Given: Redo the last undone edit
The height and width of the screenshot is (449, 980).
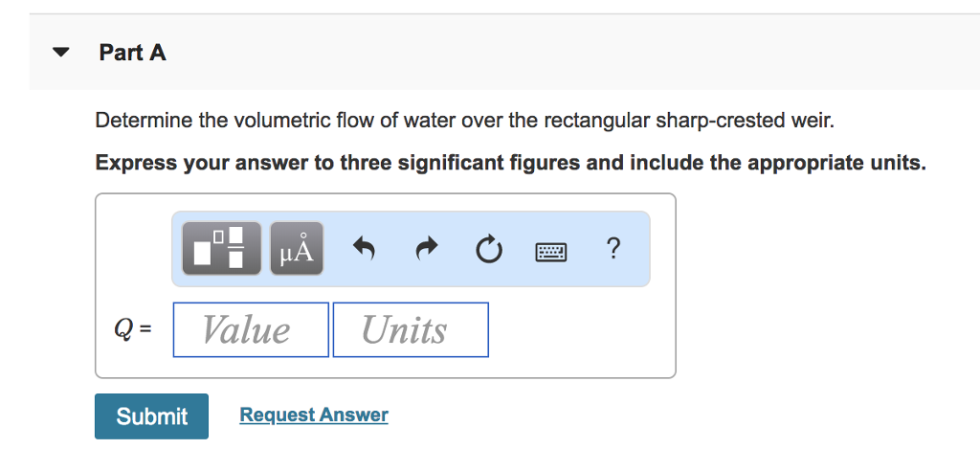Looking at the screenshot, I should point(427,249).
